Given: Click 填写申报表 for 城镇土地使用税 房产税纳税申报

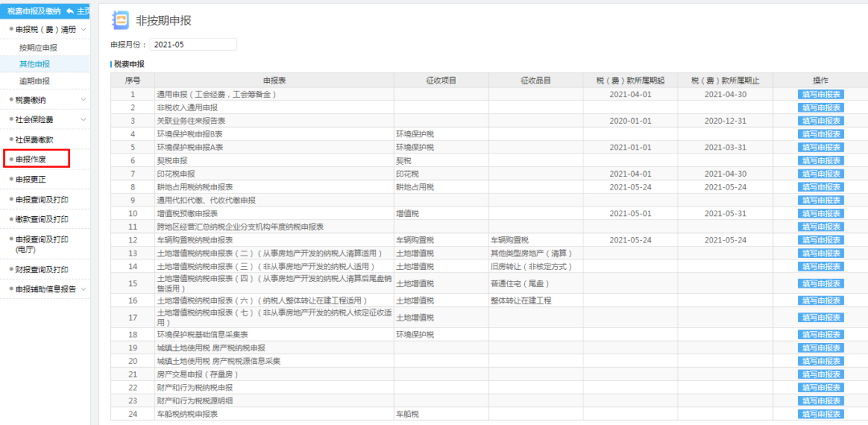Looking at the screenshot, I should [x=821, y=348].
